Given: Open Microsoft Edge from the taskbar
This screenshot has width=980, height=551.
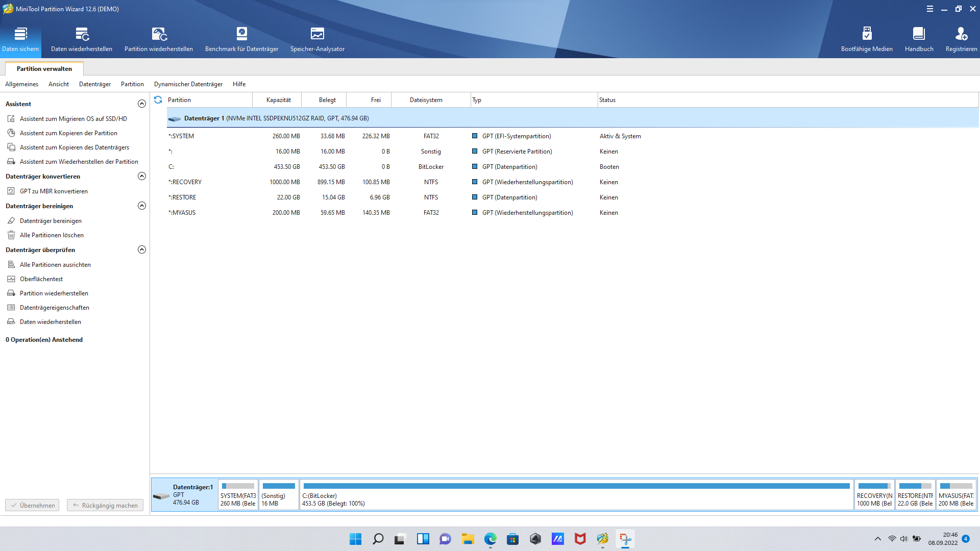Looking at the screenshot, I should coord(490,539).
